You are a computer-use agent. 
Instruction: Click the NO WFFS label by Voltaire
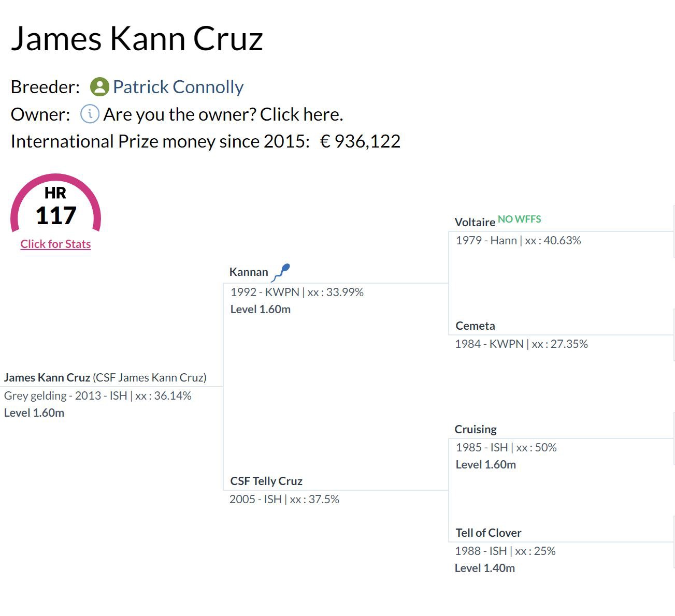[x=519, y=219]
